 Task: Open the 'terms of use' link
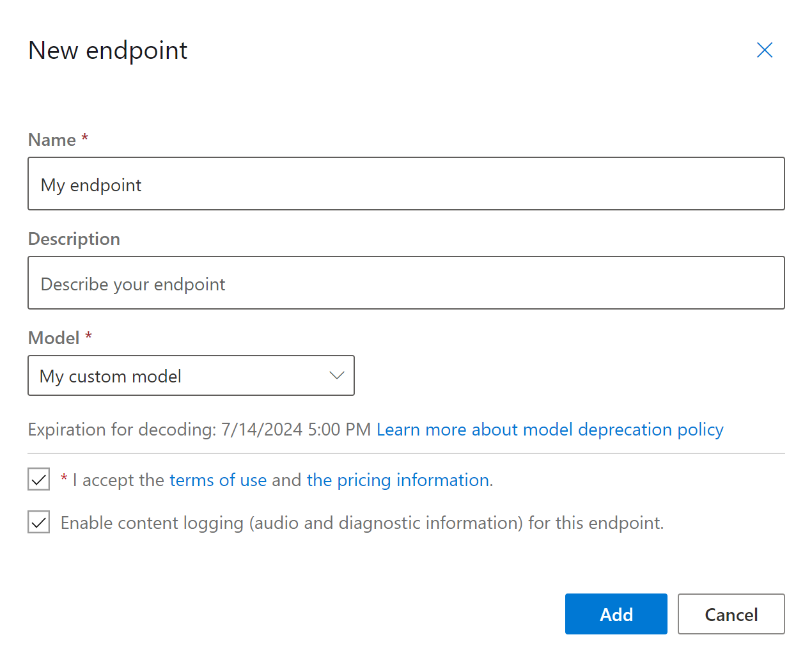click(218, 480)
